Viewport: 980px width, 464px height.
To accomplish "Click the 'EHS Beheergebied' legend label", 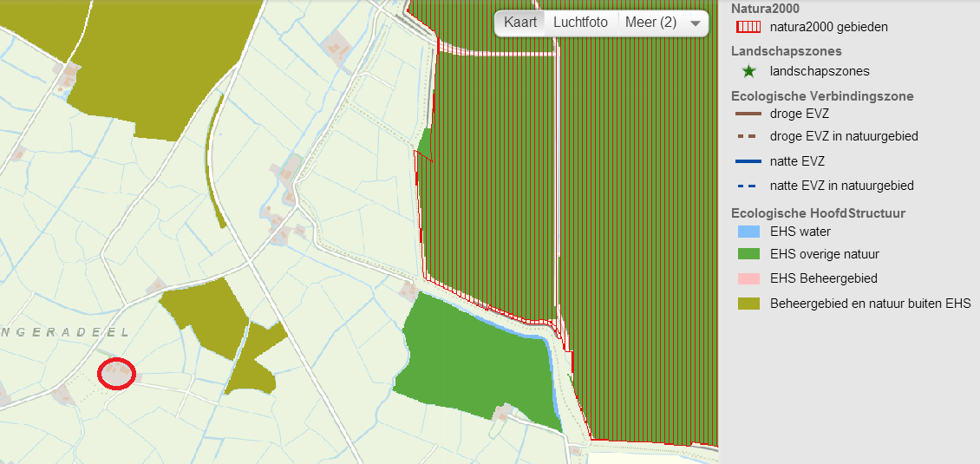I will click(x=823, y=278).
